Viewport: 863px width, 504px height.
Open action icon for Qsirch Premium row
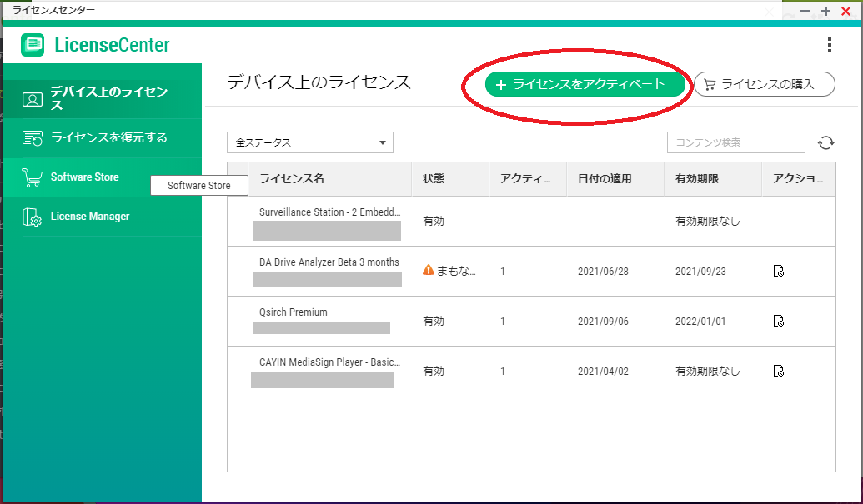pyautogui.click(x=778, y=321)
